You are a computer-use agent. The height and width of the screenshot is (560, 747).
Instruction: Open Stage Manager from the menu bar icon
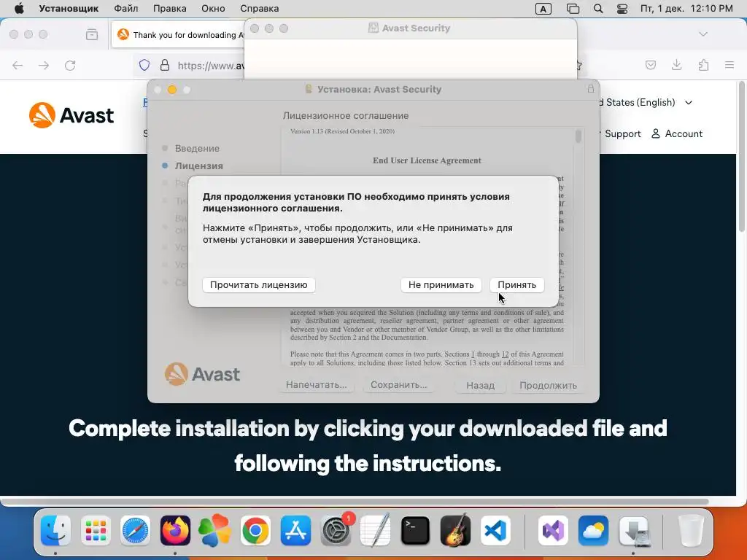[x=573, y=9]
